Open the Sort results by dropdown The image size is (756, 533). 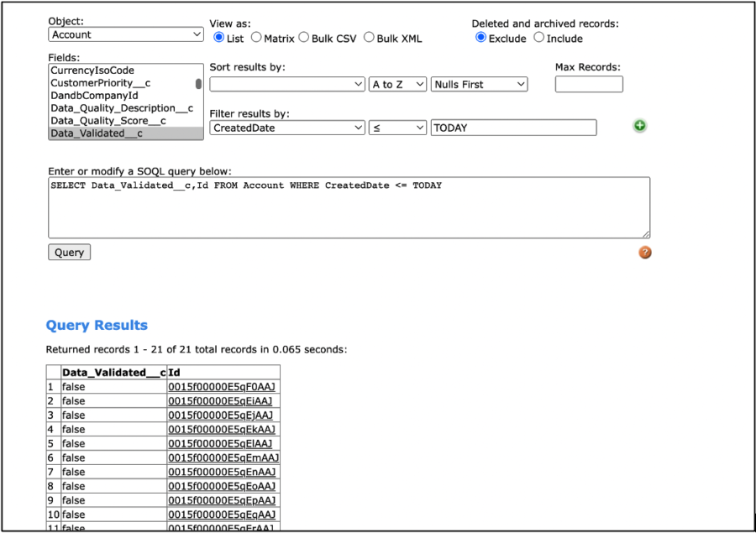click(287, 84)
